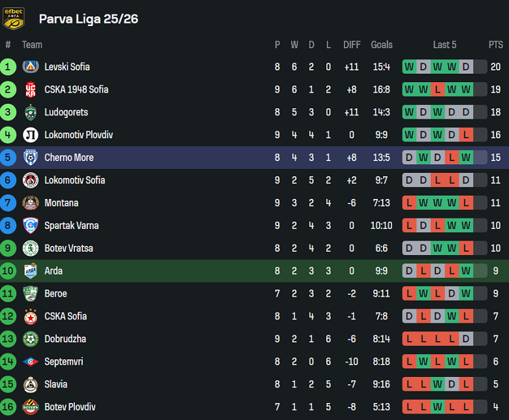Click the Botev Plovdiv crest icon
Screen dimensions: 509x420
(30, 407)
